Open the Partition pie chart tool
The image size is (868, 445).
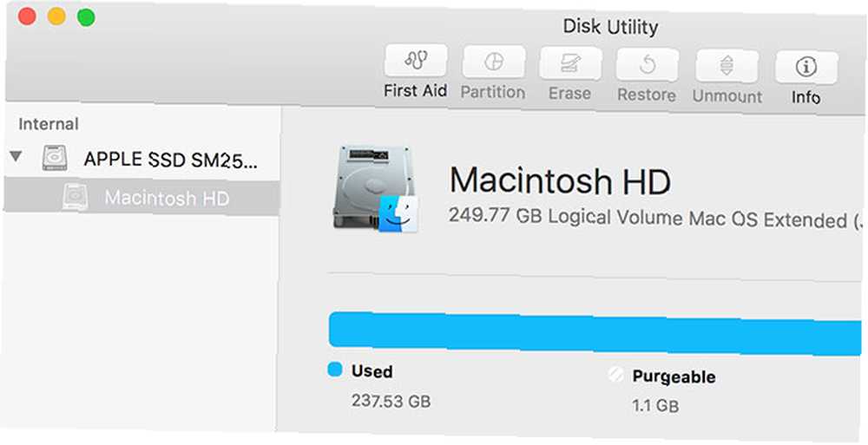493,62
